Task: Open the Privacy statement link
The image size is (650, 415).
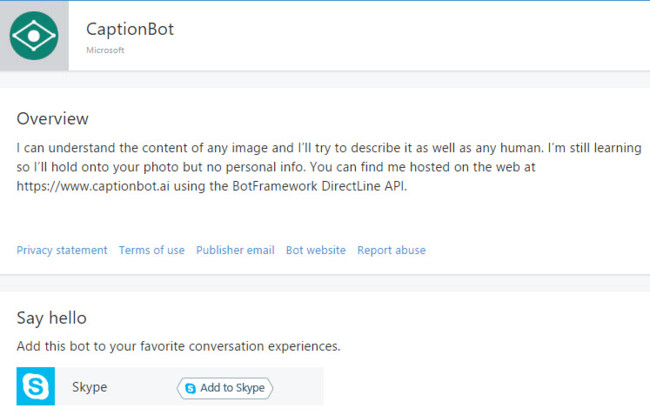Action: [x=62, y=250]
